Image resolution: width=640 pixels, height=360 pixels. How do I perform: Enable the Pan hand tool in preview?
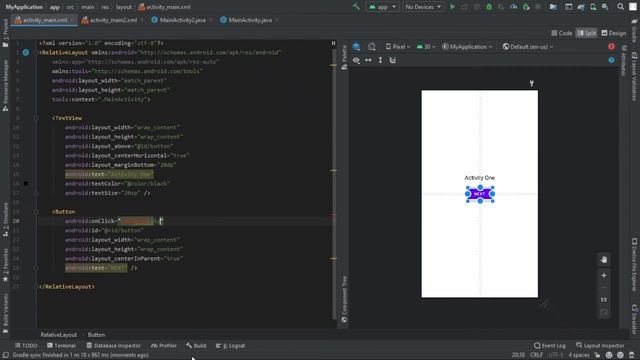604,259
